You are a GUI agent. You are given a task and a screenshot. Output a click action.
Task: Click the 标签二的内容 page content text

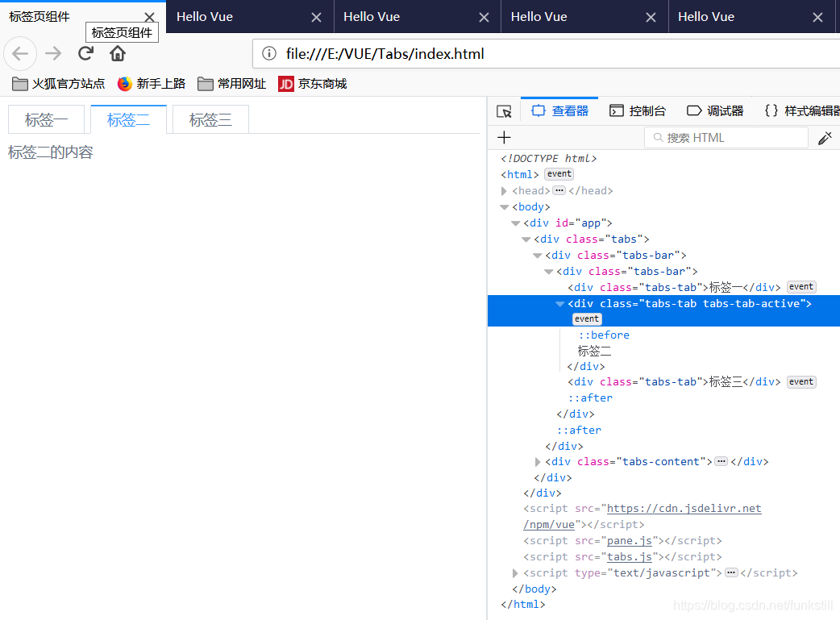point(50,152)
